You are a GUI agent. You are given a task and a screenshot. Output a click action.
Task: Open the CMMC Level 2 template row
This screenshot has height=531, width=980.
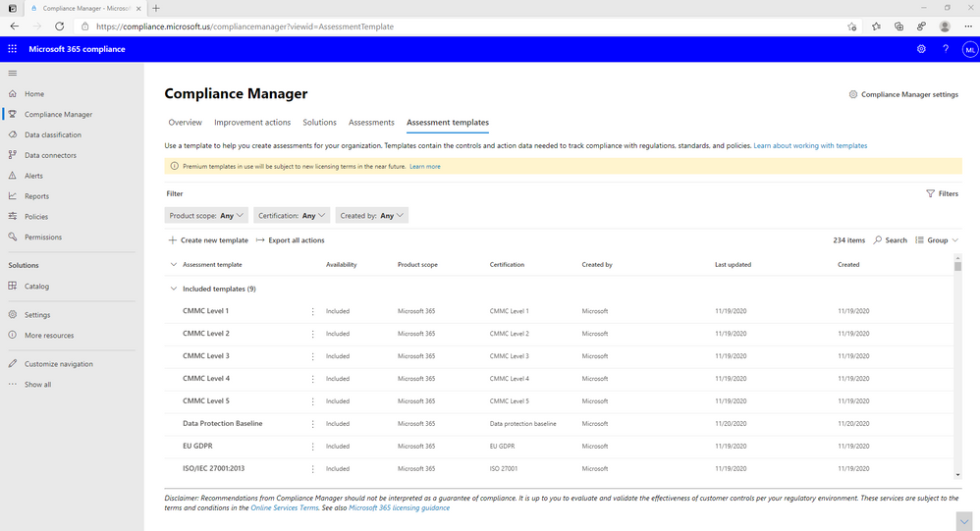559,334
